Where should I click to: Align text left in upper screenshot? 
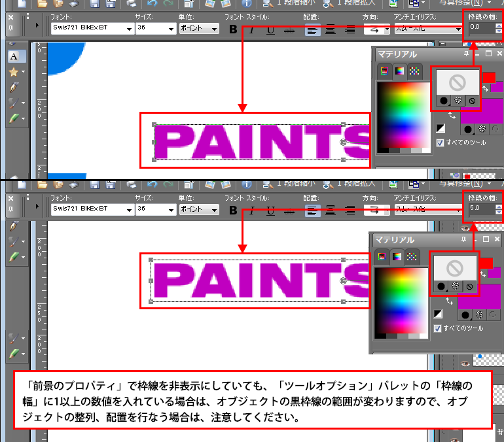(312, 30)
